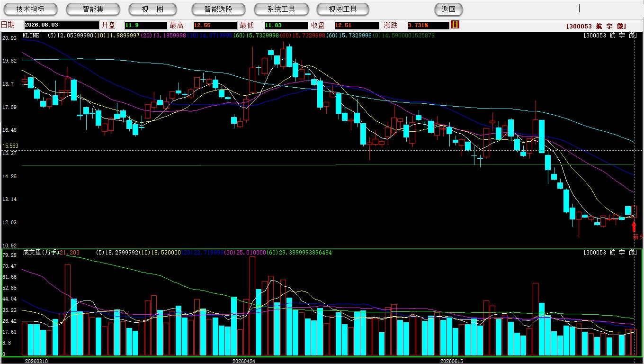Click the green (60)29.3899993896484 volume label
The width and height of the screenshot is (644, 364).
pyautogui.click(x=299, y=253)
